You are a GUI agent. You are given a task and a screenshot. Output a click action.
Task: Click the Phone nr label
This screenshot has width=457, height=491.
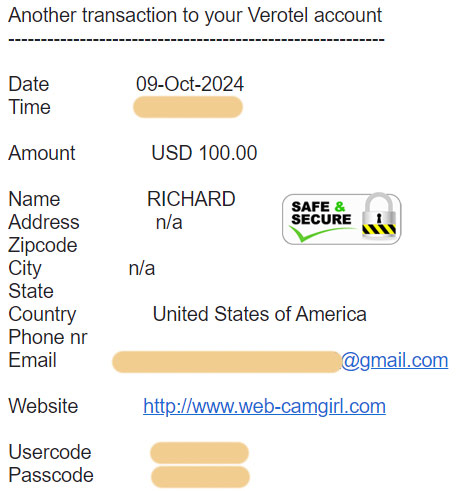(x=48, y=337)
